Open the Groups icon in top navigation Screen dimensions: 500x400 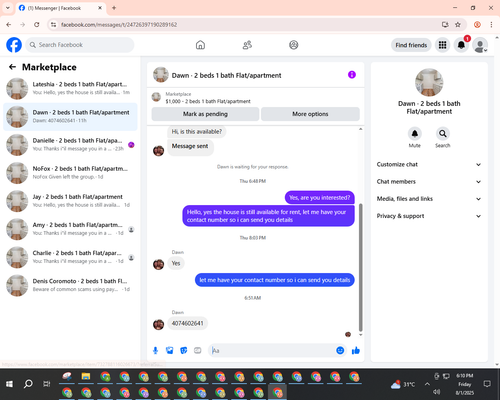(x=294, y=45)
